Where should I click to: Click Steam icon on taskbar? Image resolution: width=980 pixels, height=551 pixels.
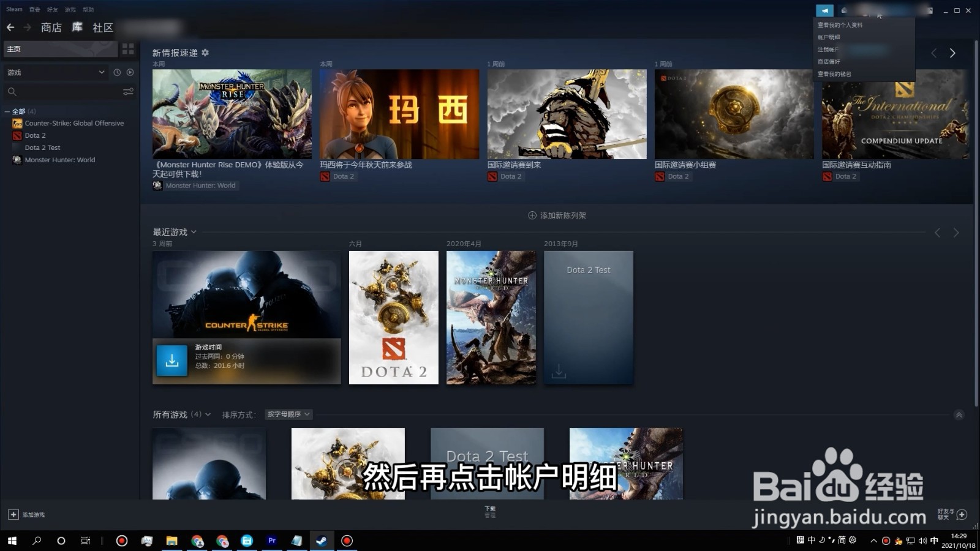322,541
